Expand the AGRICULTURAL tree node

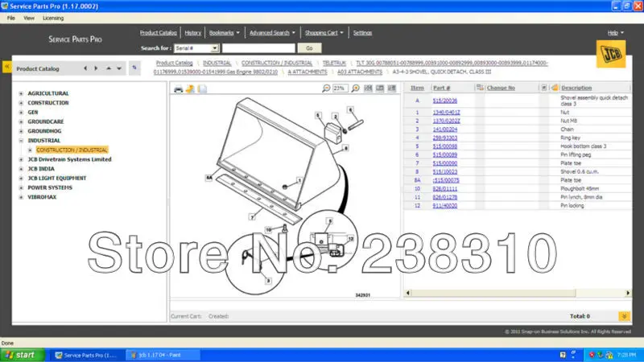click(x=21, y=93)
